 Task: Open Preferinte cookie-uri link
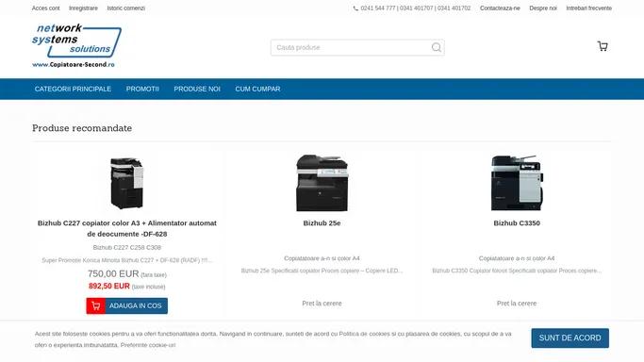pos(148,345)
